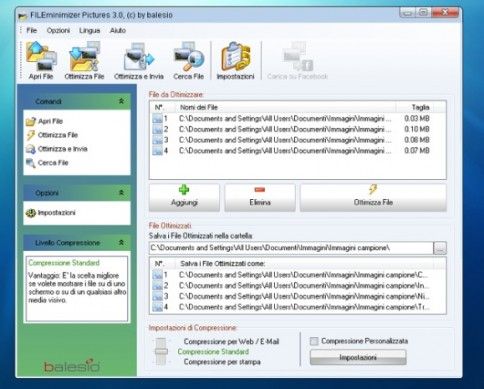Click the N° column header in source list
The height and width of the screenshot is (389, 484).
163,107
